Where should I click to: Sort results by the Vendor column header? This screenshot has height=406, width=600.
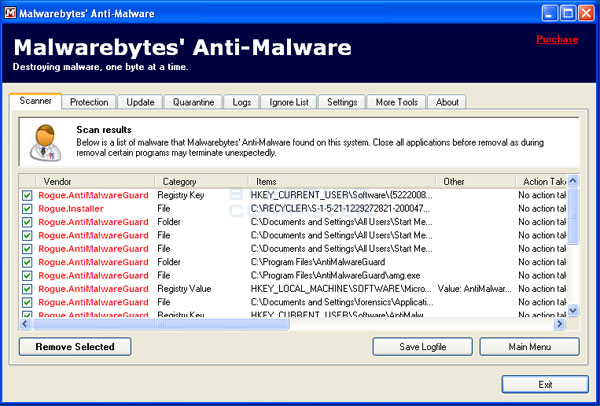(95, 181)
